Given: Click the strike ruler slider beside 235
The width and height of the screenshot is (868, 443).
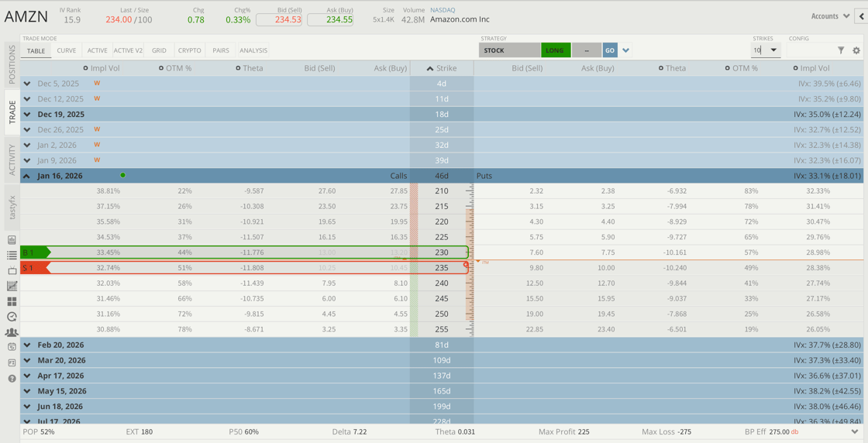Looking at the screenshot, I should pyautogui.click(x=466, y=266).
